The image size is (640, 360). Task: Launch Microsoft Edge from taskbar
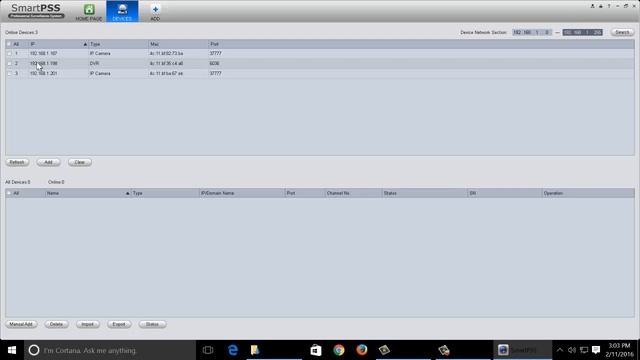(233, 350)
